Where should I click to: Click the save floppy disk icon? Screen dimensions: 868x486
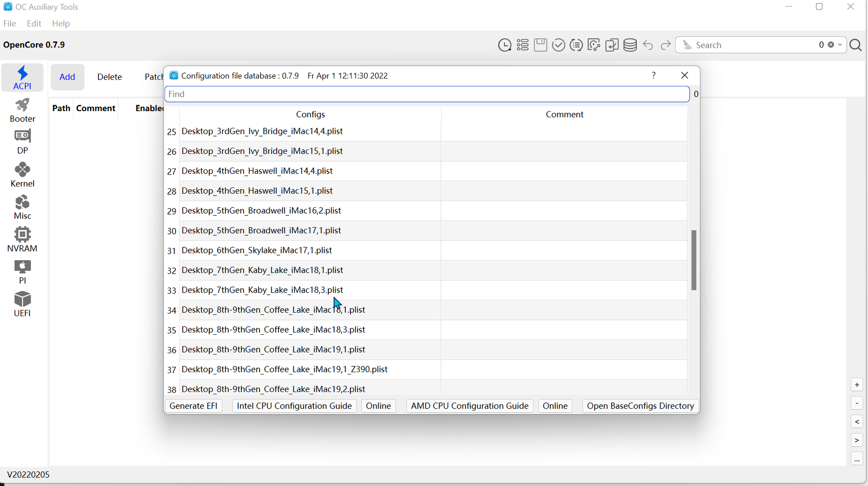(540, 45)
